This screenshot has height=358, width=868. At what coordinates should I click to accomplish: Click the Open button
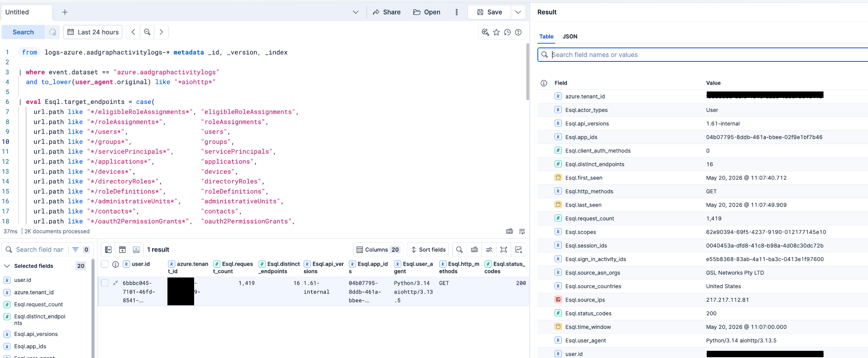pos(427,12)
